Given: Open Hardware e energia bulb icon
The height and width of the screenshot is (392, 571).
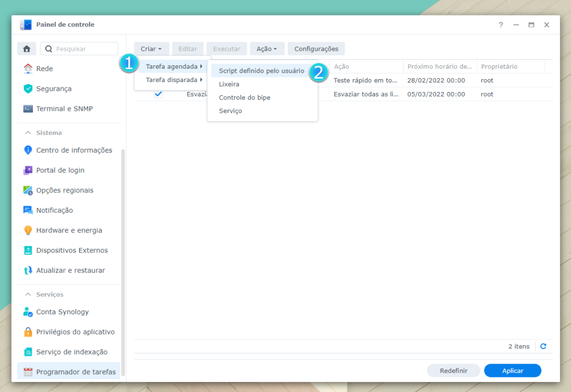Looking at the screenshot, I should (x=28, y=230).
